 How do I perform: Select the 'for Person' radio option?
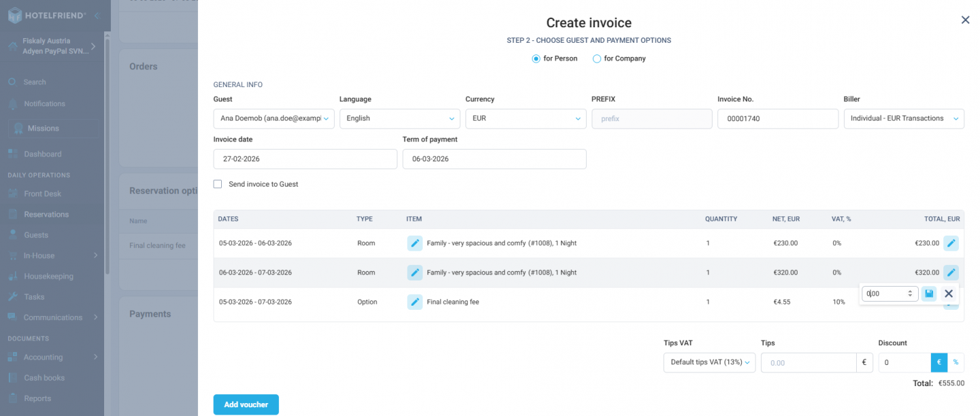[x=536, y=59]
